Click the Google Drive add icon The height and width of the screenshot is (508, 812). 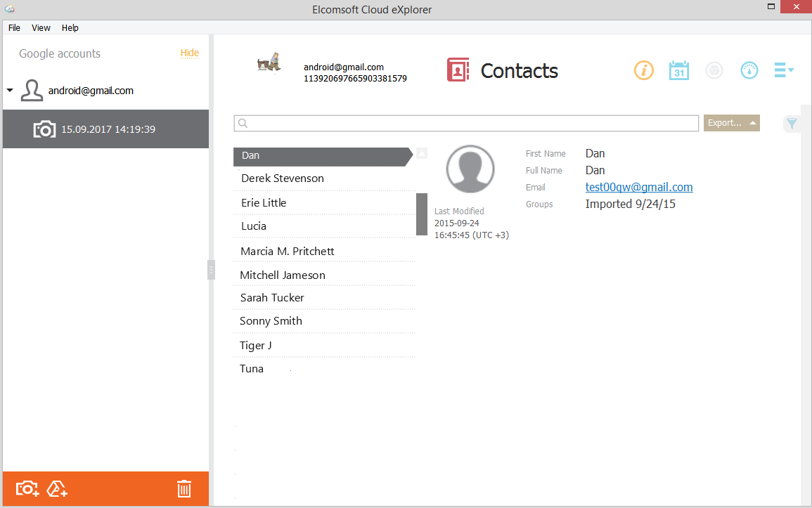(57, 489)
